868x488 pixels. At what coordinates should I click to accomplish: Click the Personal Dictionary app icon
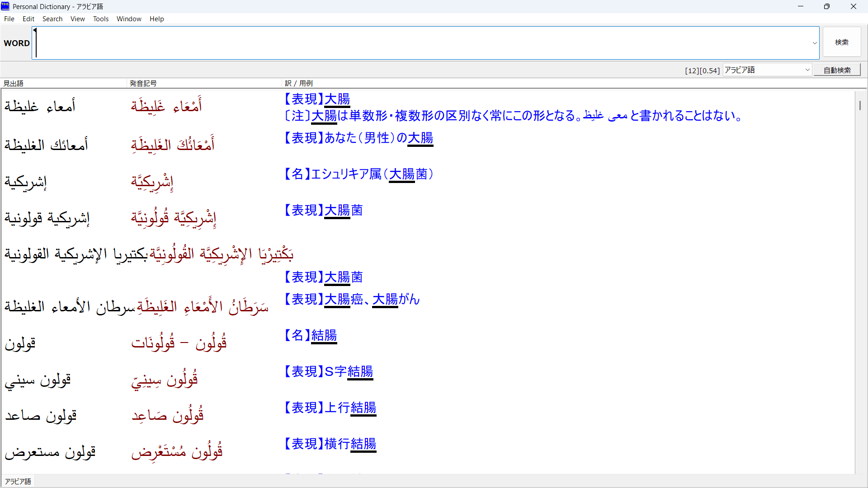pos(5,6)
